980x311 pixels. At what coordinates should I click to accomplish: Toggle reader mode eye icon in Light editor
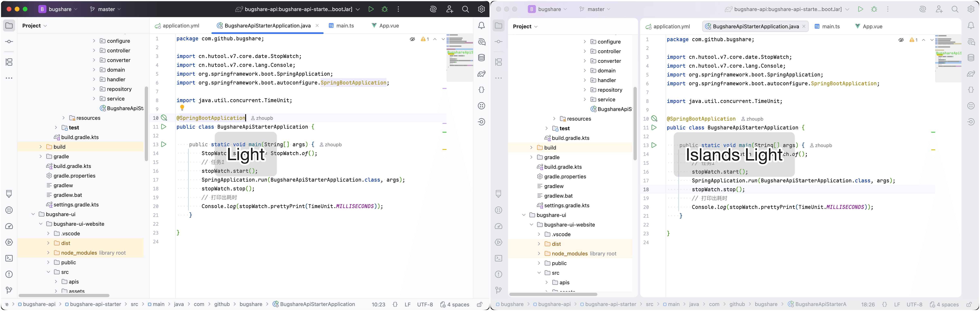coord(412,39)
